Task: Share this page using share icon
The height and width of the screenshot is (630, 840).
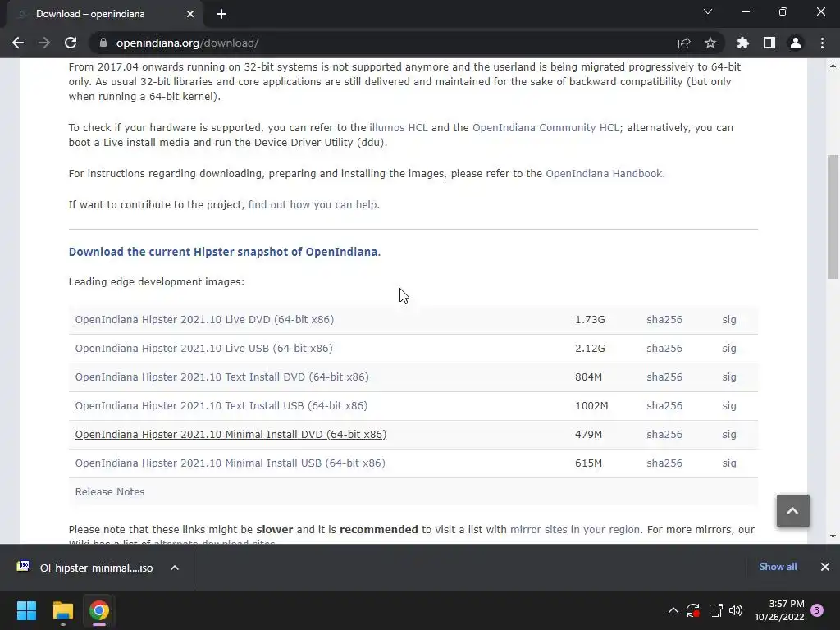Action: (x=684, y=43)
